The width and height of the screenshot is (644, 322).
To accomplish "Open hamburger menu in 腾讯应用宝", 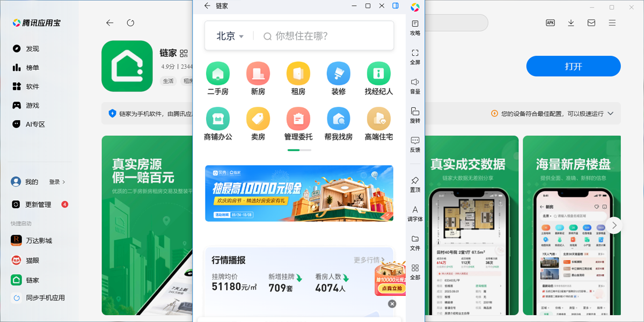I will click(x=612, y=23).
